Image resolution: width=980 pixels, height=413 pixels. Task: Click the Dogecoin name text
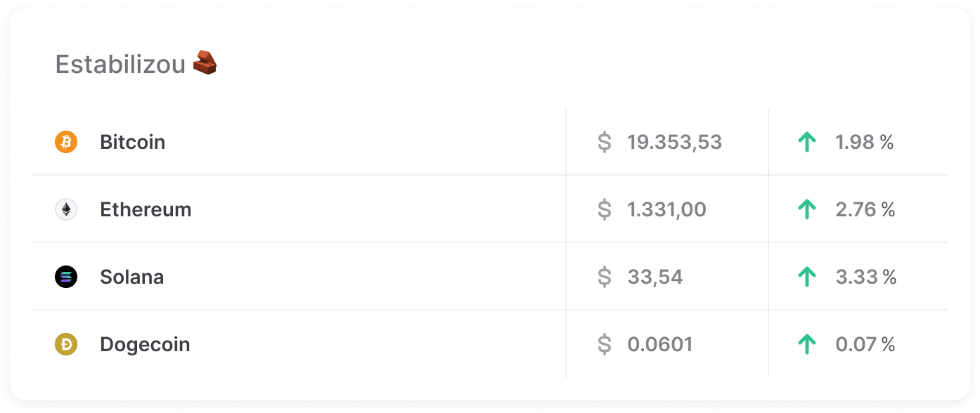(145, 344)
